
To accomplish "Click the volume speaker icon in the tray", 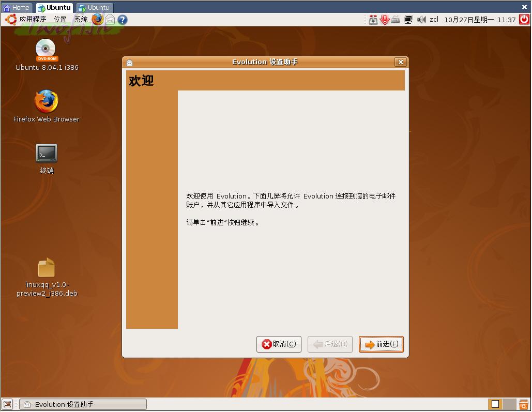I will [421, 20].
